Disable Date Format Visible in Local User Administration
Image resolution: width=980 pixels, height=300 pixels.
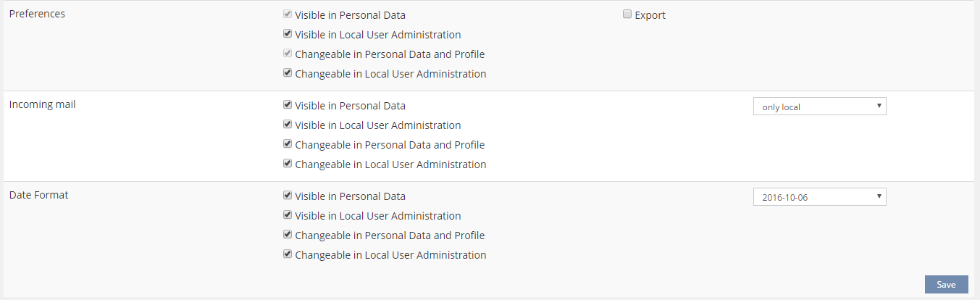tap(288, 215)
